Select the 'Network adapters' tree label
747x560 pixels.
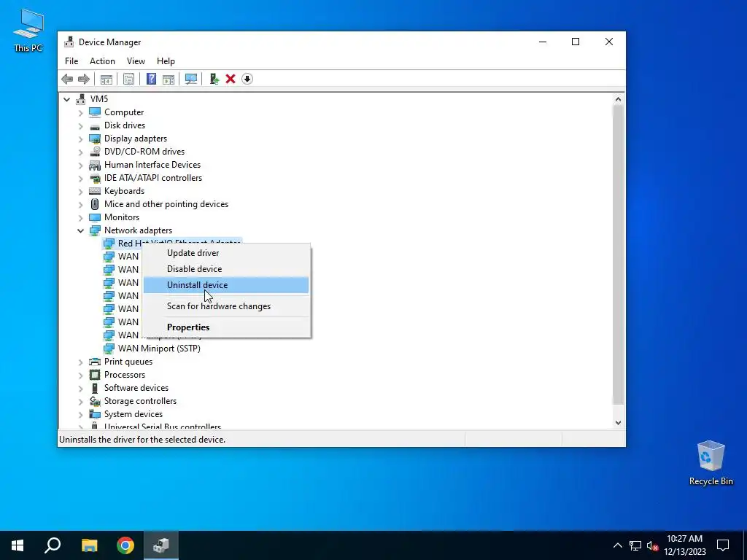coord(138,230)
